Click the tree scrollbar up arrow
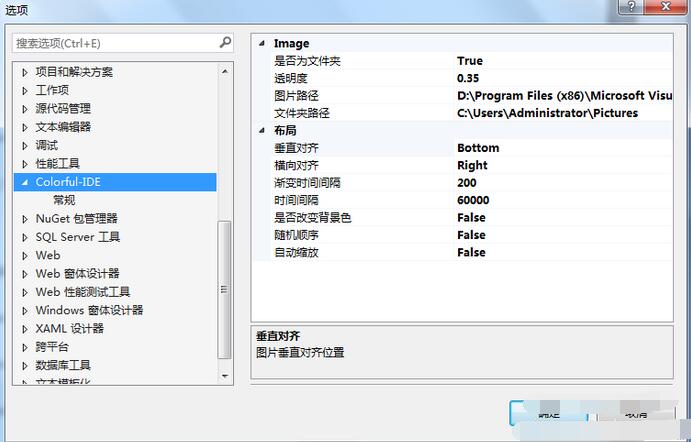The image size is (691, 442). 225,71
